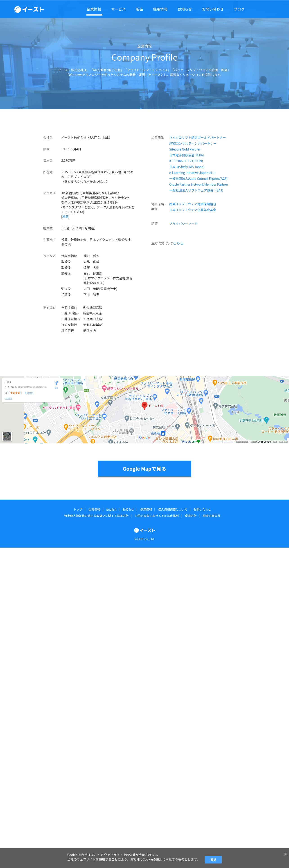The width and height of the screenshot is (289, 868).
Task: Click the 南新宿 station icon on map
Action: [x=163, y=433]
